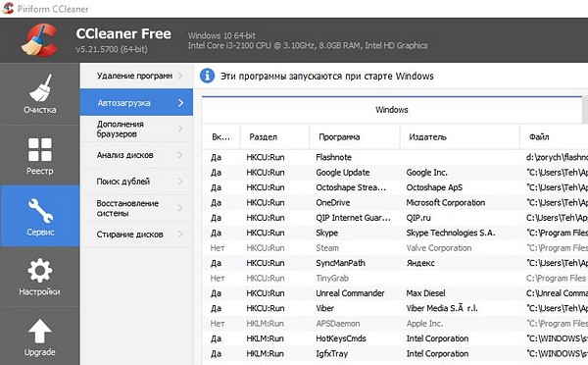The height and width of the screenshot is (365, 588).
Task: Select the HotKeysCmds entry
Action: (395, 339)
